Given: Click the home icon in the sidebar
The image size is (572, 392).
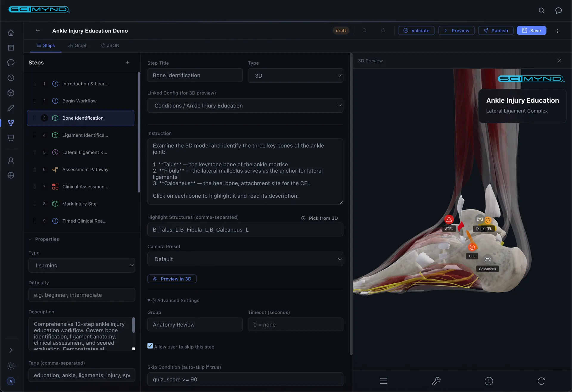Looking at the screenshot, I should 11,33.
